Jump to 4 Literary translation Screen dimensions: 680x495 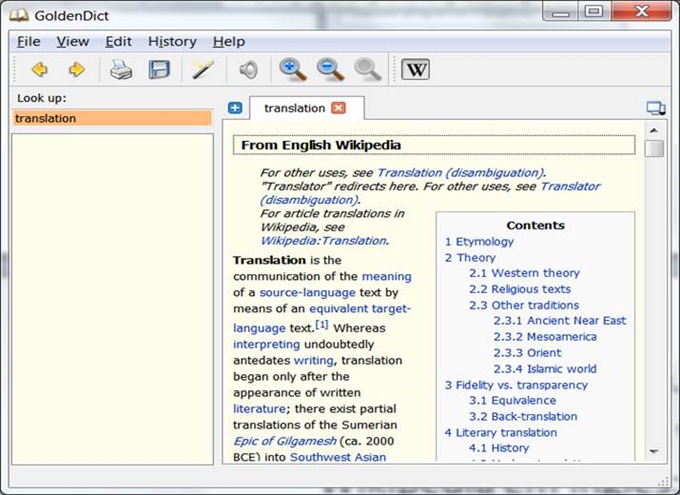(x=501, y=433)
